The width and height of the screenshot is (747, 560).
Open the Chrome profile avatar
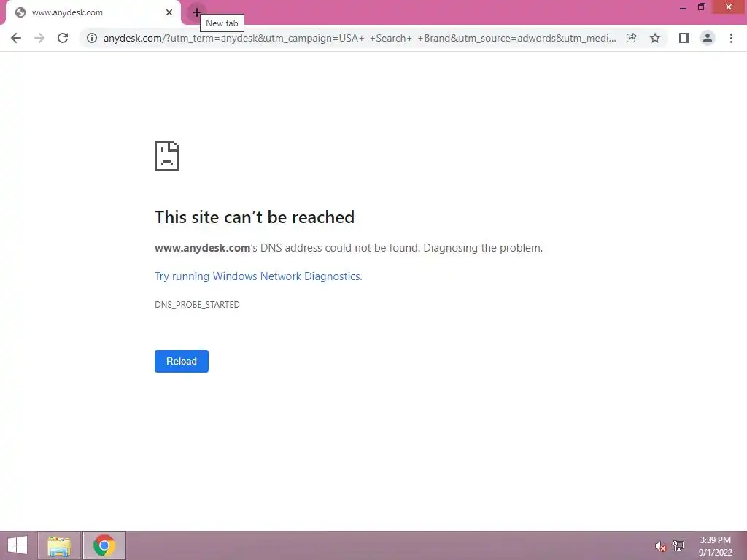tap(708, 38)
